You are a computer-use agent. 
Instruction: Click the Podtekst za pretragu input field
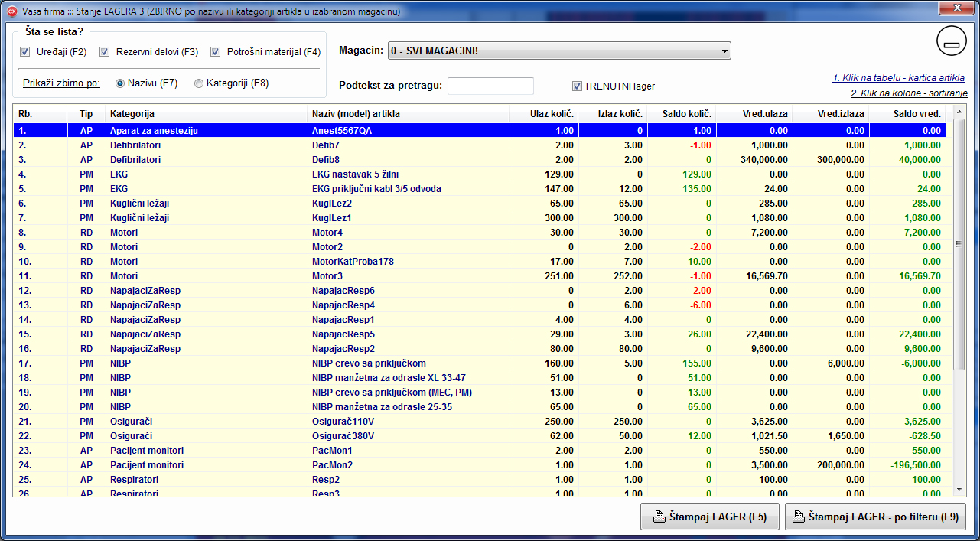click(x=490, y=86)
